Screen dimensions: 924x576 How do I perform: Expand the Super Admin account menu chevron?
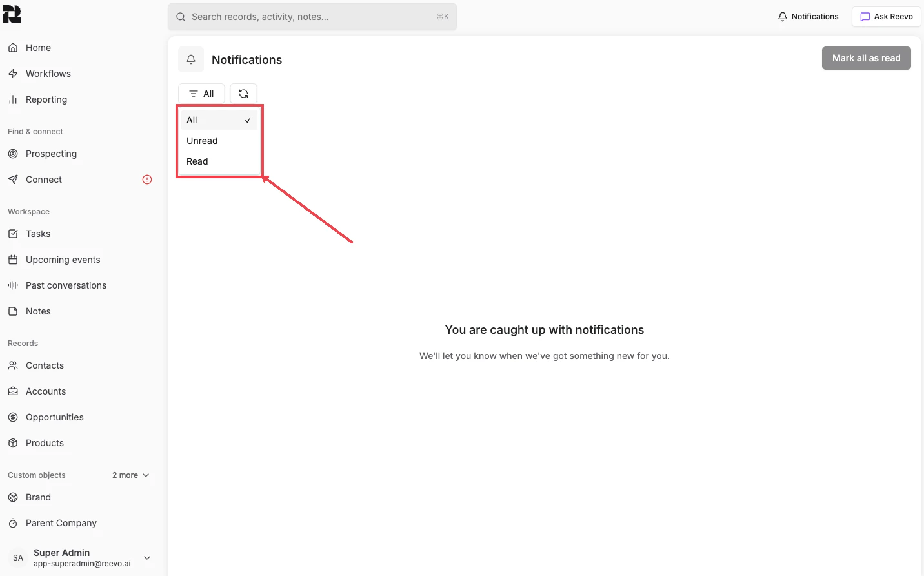[x=147, y=558]
